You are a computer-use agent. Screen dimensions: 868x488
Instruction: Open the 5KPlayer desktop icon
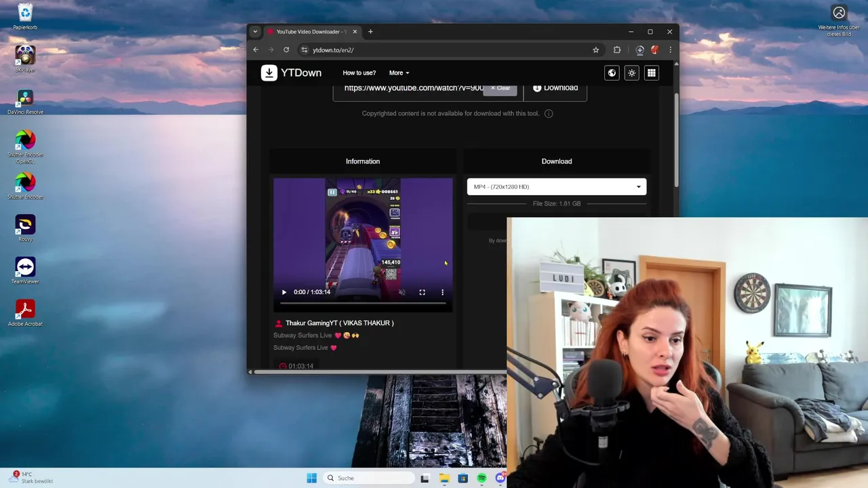25,59
